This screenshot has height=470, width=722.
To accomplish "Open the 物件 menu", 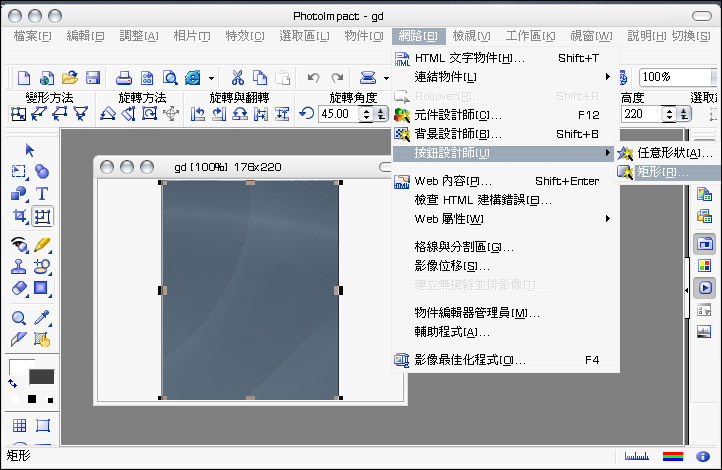I will point(364,36).
